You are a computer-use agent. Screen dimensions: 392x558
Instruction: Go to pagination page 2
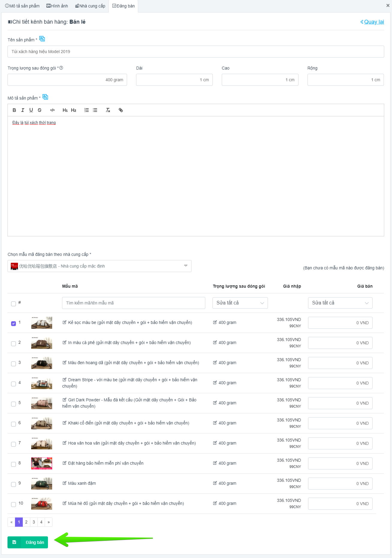(26, 522)
